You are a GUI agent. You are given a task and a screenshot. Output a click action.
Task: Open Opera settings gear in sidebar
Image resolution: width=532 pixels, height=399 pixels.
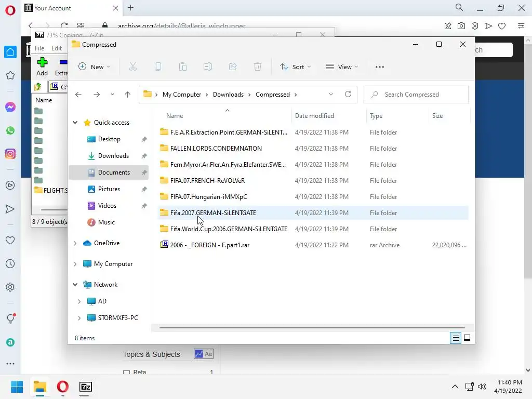pyautogui.click(x=10, y=287)
